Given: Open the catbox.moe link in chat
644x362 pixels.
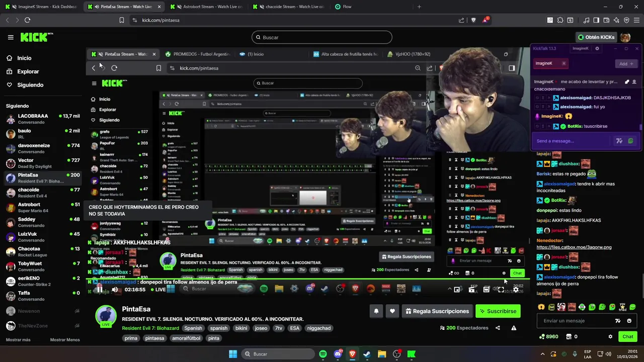Looking at the screenshot, I should click(x=574, y=247).
